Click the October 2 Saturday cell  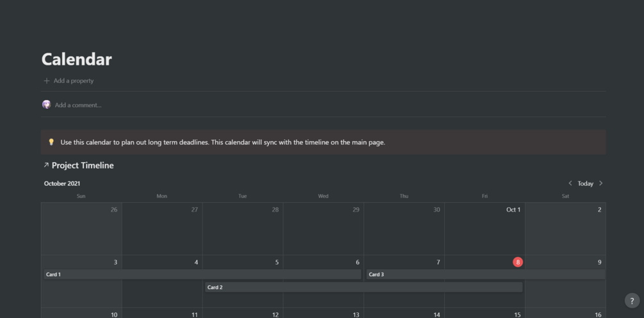click(565, 231)
